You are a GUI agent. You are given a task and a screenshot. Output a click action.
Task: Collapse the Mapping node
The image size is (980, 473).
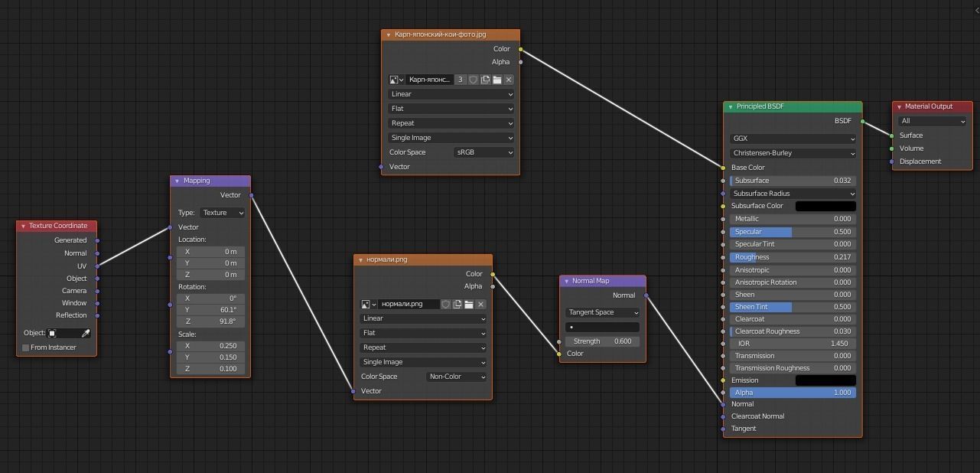(177, 181)
